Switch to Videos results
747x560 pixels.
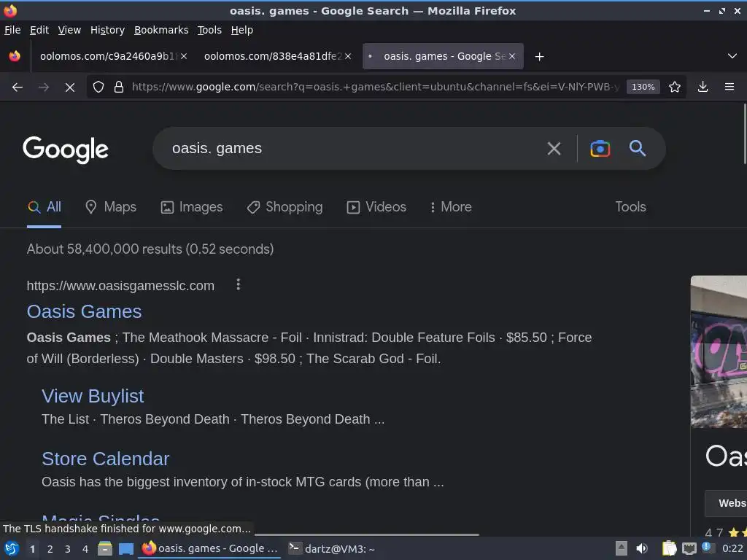[x=376, y=206]
